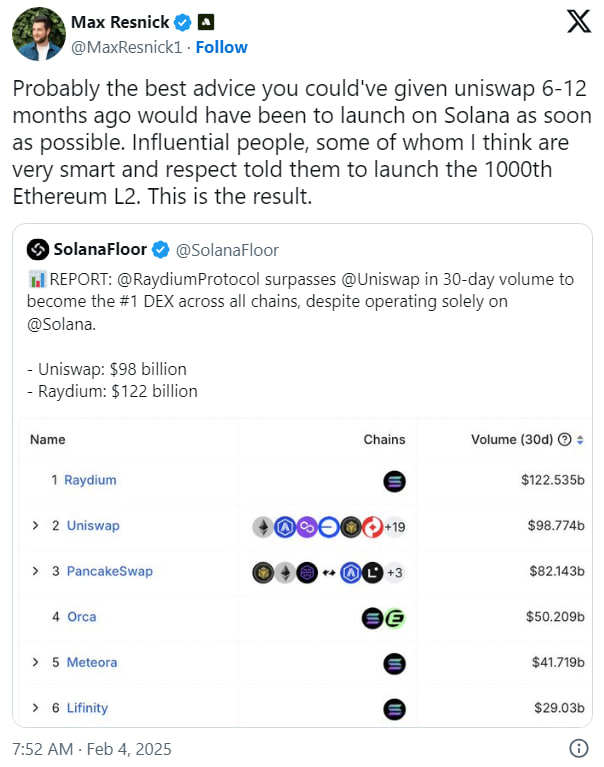This screenshot has width=604, height=767.
Task: Expand the Meteora row
Action: pos(35,662)
